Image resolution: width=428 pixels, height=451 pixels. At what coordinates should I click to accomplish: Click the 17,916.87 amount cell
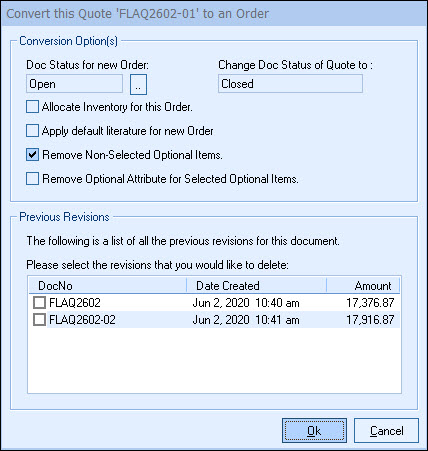(x=370, y=320)
